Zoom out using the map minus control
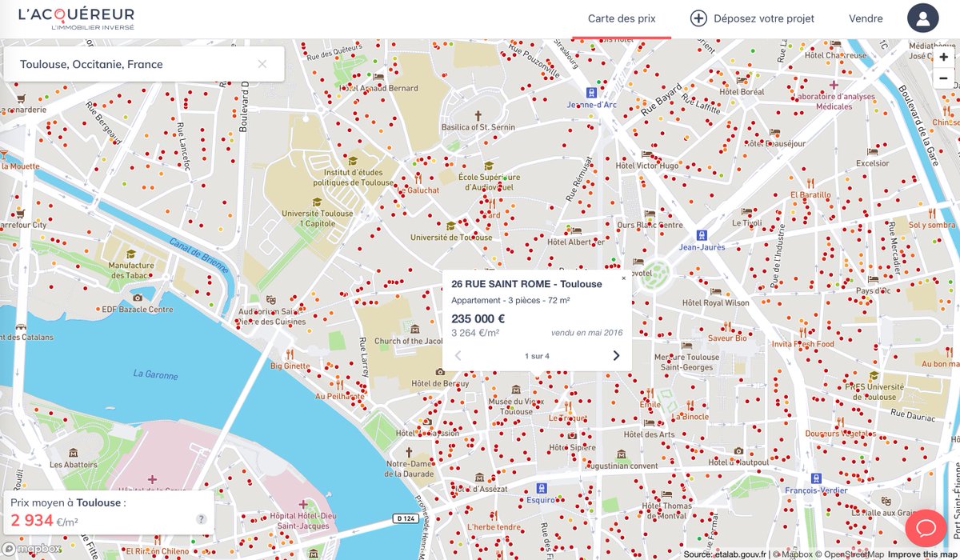 coord(944,78)
